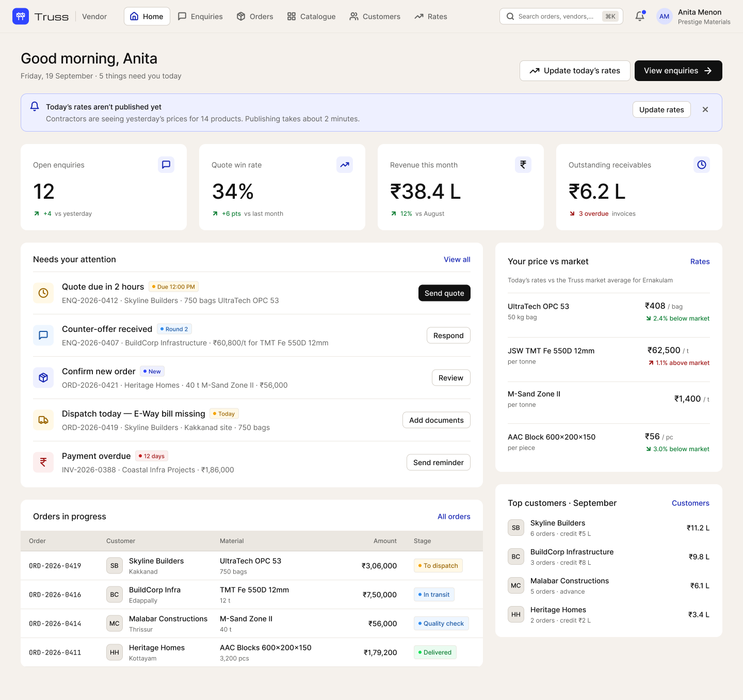Select order ORD-2026-0416 in the table
The image size is (743, 700).
tap(252, 595)
